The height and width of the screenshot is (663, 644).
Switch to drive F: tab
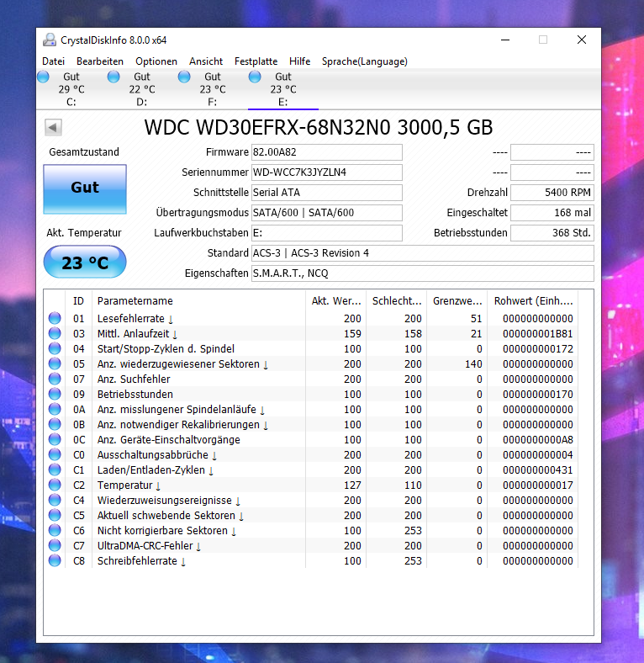click(x=212, y=89)
